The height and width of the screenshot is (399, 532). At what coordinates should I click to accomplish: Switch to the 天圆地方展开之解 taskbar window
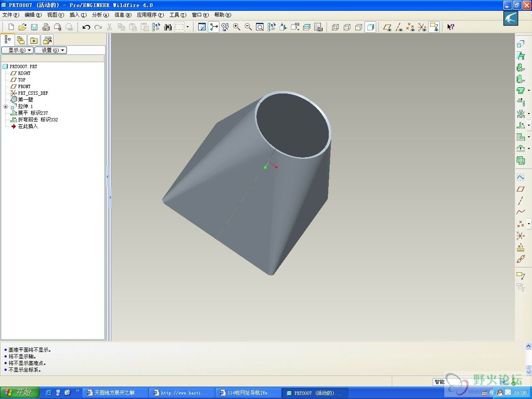click(x=115, y=393)
